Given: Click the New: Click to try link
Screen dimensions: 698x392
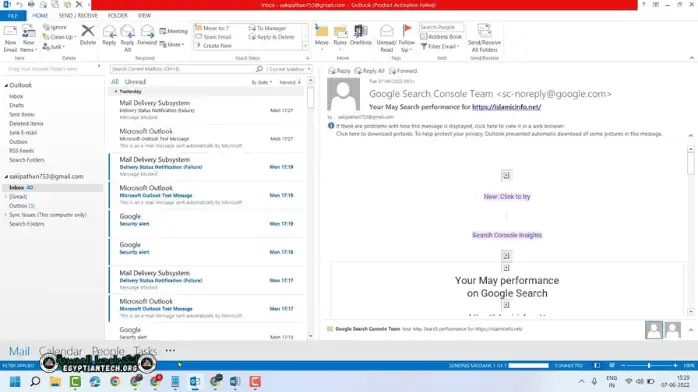Looking at the screenshot, I should 507,196.
